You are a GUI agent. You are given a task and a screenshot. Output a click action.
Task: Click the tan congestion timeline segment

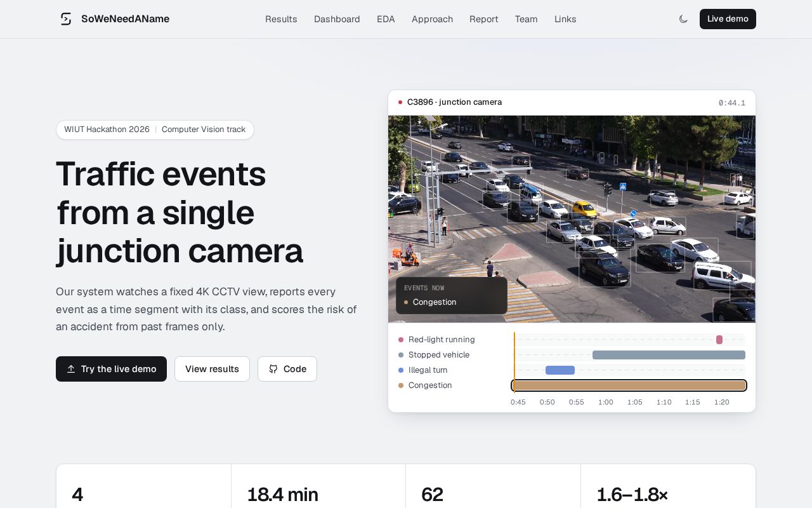pyautogui.click(x=629, y=385)
